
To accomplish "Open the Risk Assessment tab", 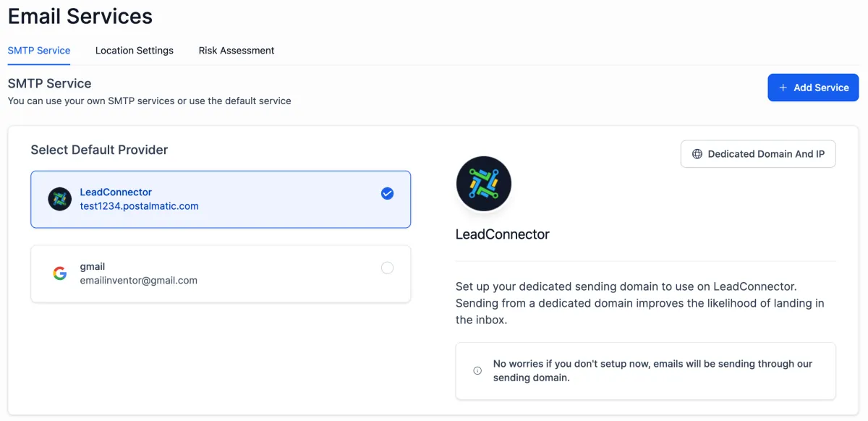I will tap(237, 51).
